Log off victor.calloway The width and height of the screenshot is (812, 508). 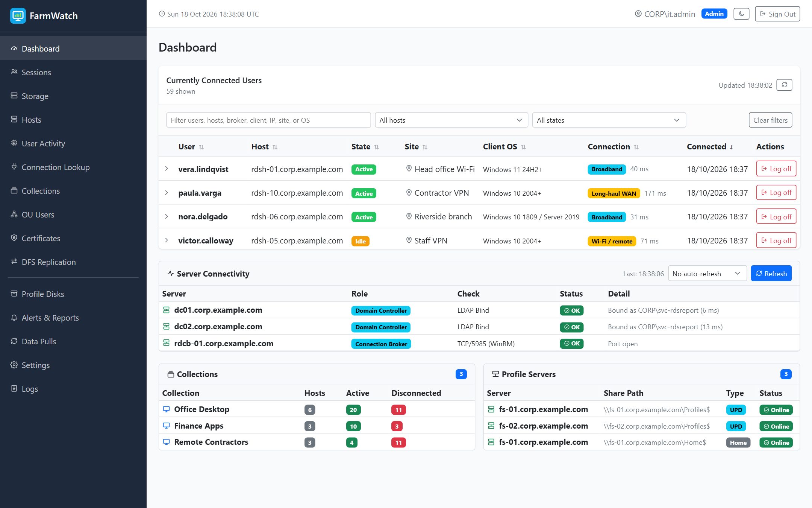[x=776, y=240]
